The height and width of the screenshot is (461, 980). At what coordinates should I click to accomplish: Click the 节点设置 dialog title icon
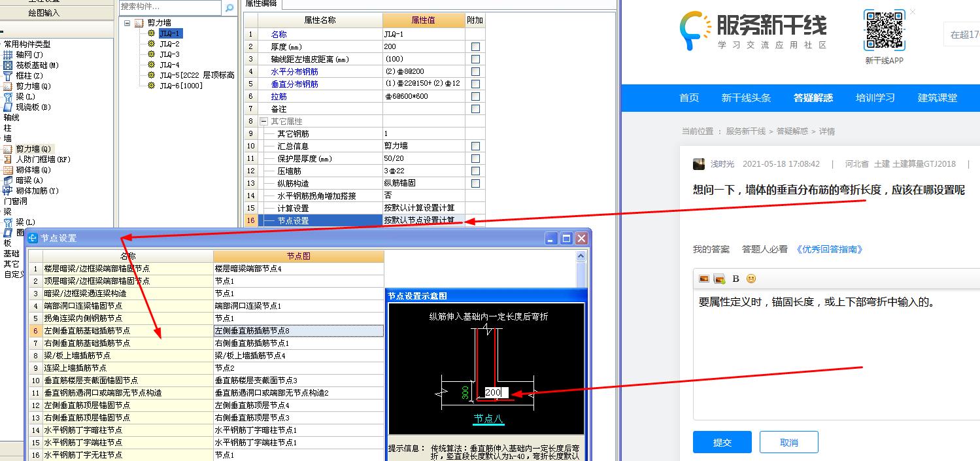[33, 239]
